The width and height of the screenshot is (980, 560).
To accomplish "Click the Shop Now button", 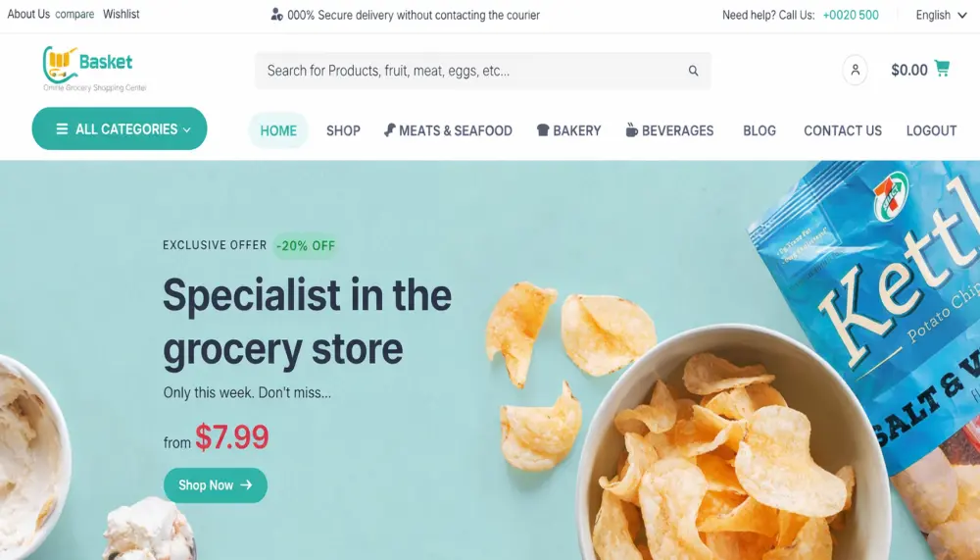I will [x=216, y=484].
